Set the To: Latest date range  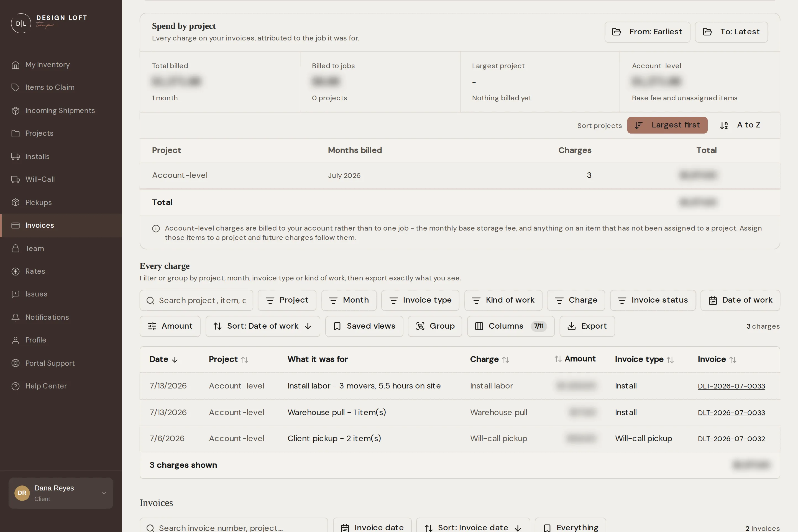coord(731,32)
